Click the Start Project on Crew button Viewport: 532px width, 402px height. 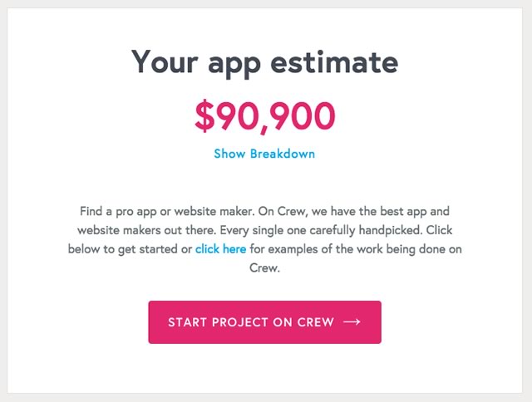264,322
